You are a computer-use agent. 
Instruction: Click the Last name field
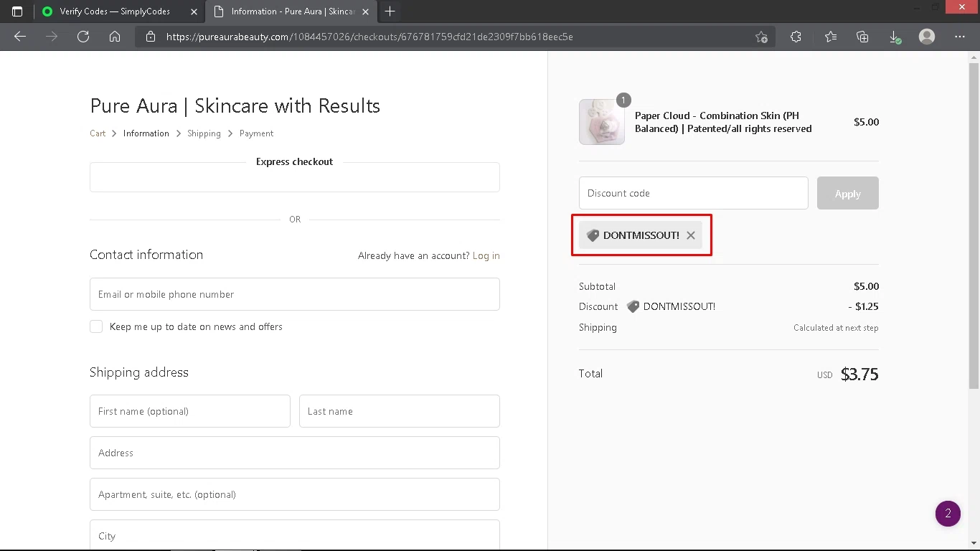(x=400, y=411)
